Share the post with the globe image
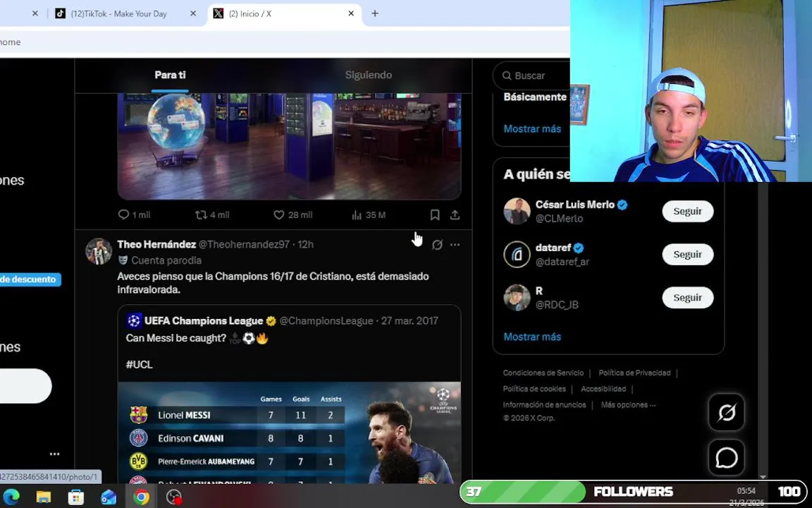812x508 pixels. point(455,214)
